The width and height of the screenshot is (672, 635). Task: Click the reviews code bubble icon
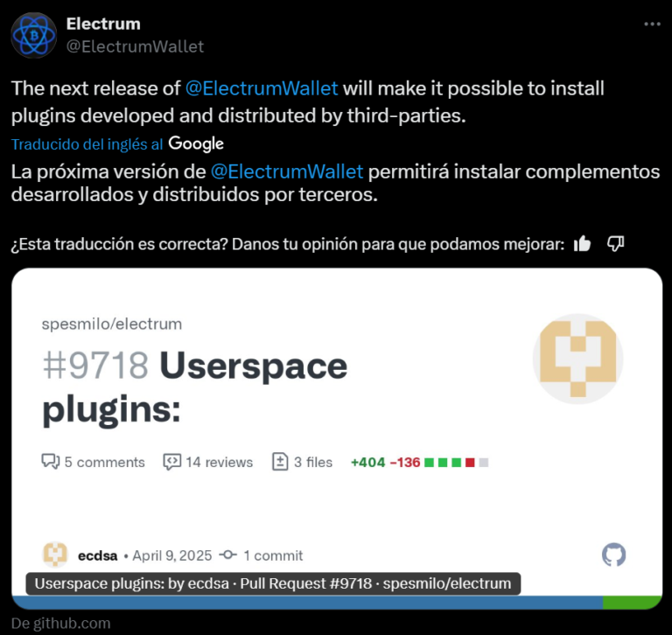pos(172,462)
